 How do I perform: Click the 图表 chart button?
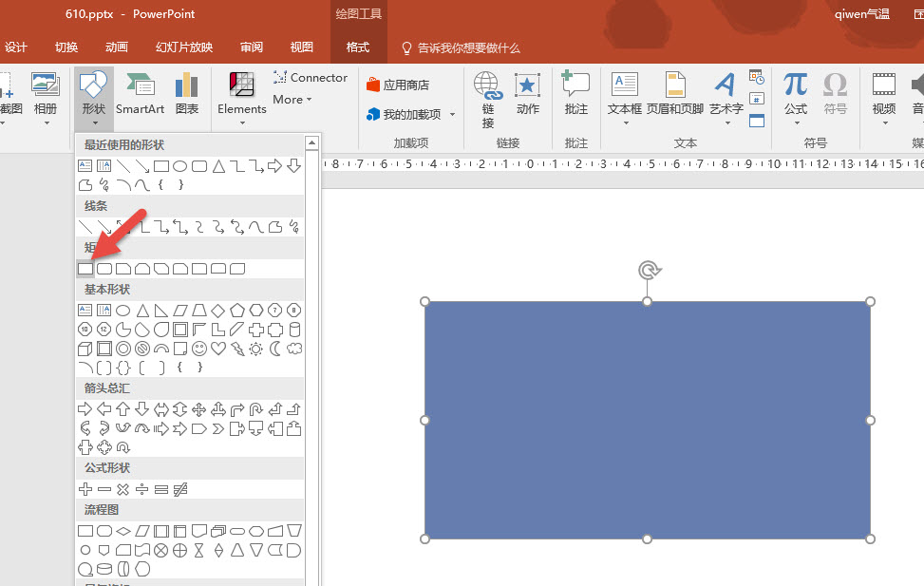[x=187, y=93]
